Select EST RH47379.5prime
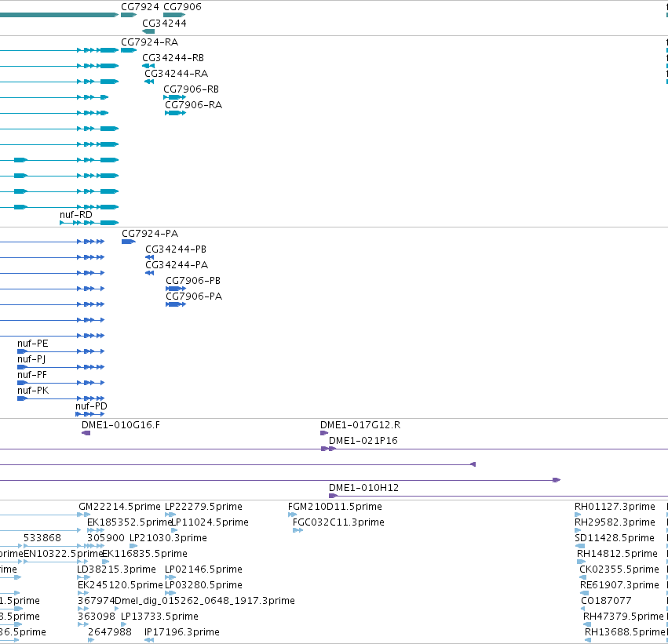The width and height of the screenshot is (668, 644). tap(587, 625)
